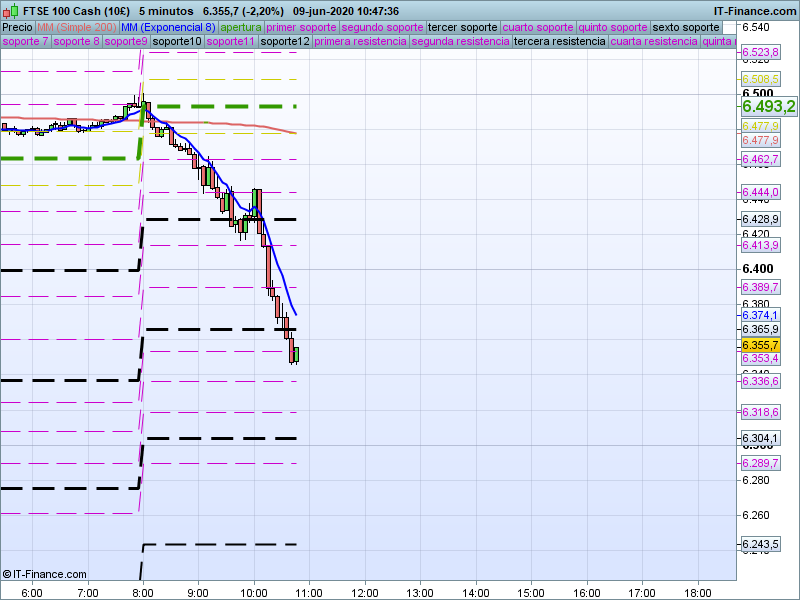Select the soporte9 label
The width and height of the screenshot is (800, 600).
126,41
